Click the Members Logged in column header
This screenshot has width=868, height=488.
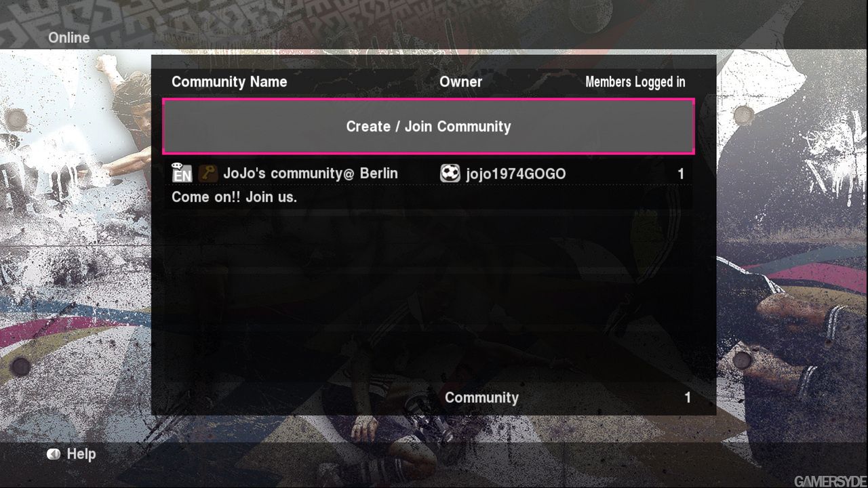pos(635,82)
